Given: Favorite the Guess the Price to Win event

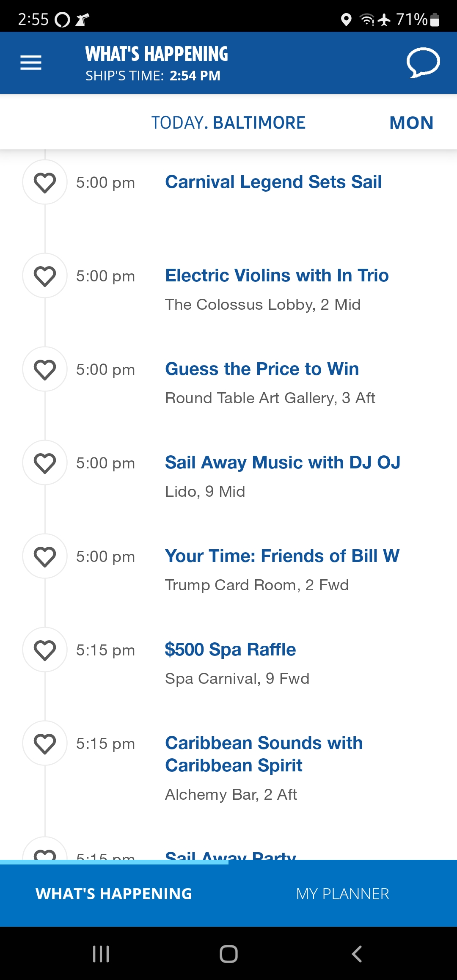Looking at the screenshot, I should (45, 369).
